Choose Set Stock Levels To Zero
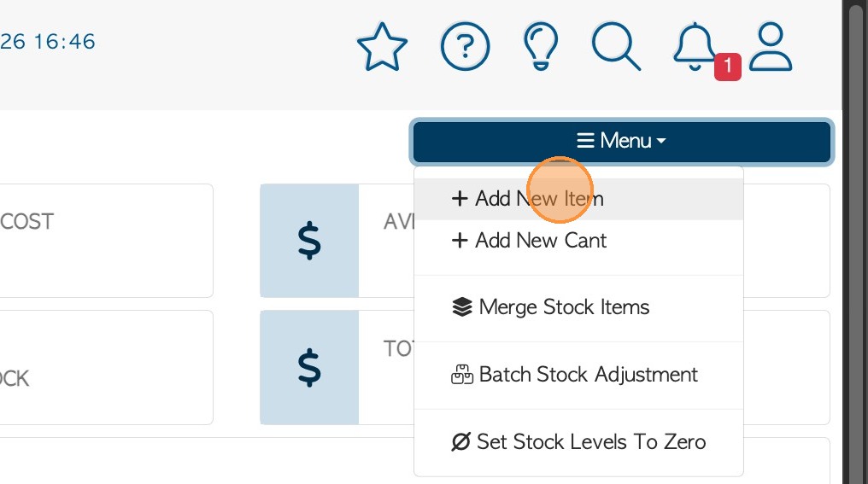 (591, 442)
